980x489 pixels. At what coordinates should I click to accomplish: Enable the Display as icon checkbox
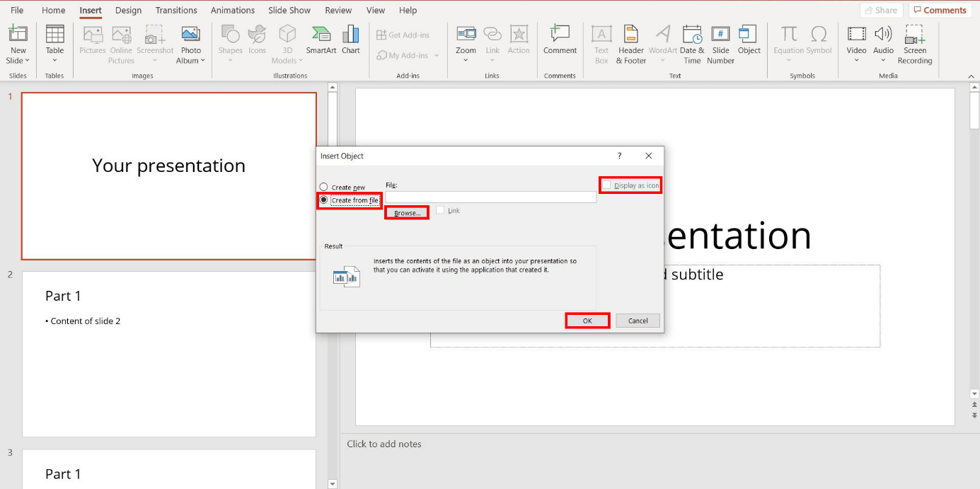[606, 185]
